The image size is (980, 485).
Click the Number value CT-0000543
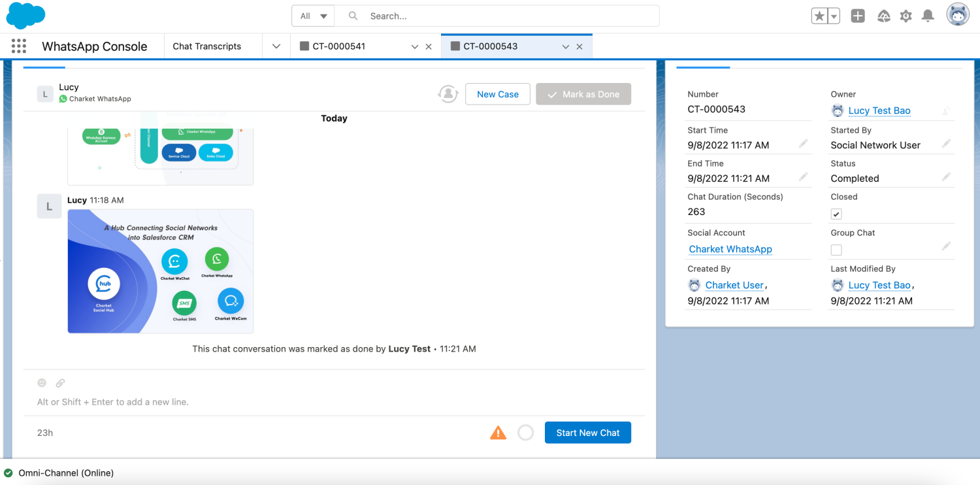coord(717,109)
